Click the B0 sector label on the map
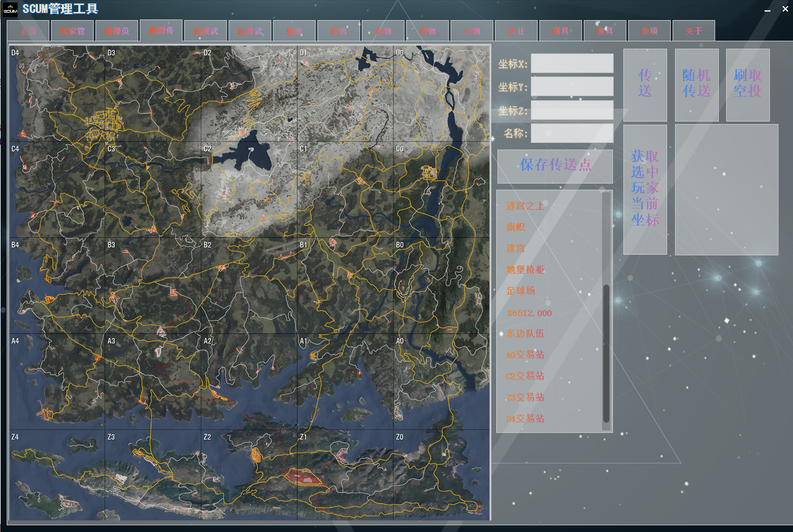The image size is (793, 532). [x=400, y=245]
